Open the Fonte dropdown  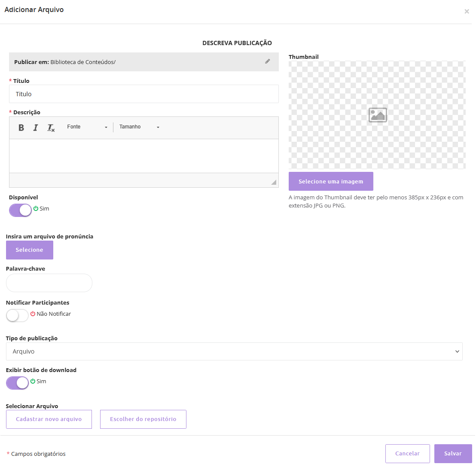pos(87,127)
